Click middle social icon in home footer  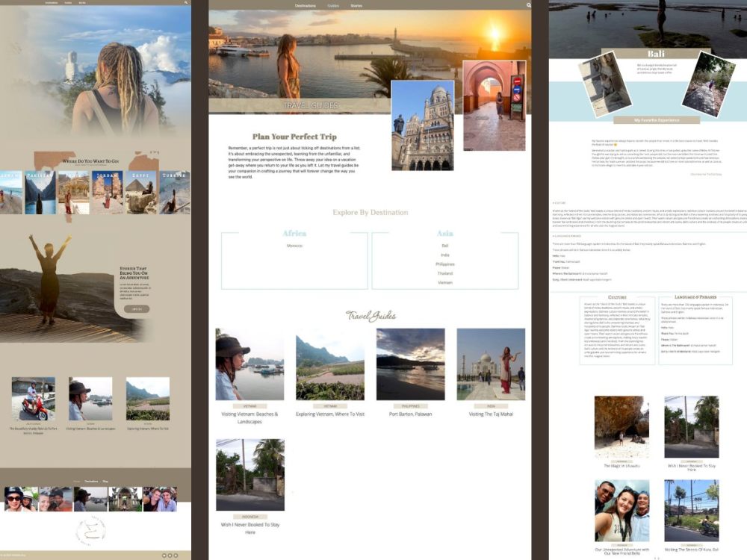170,556
